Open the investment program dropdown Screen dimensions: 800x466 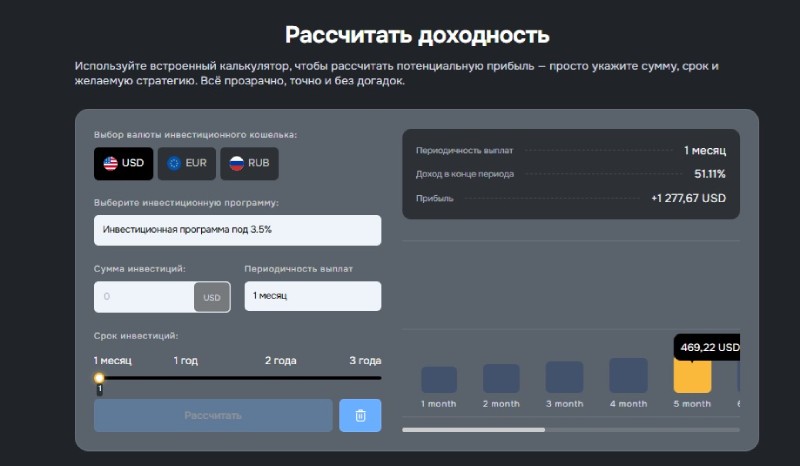pyautogui.click(x=237, y=229)
